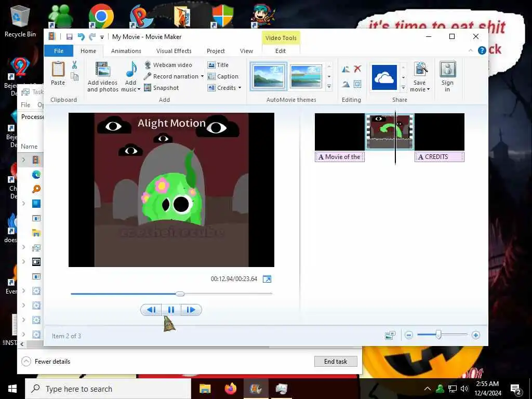This screenshot has width=532, height=399.
Task: Click the Copy icon below scissors
Action: 75,77
